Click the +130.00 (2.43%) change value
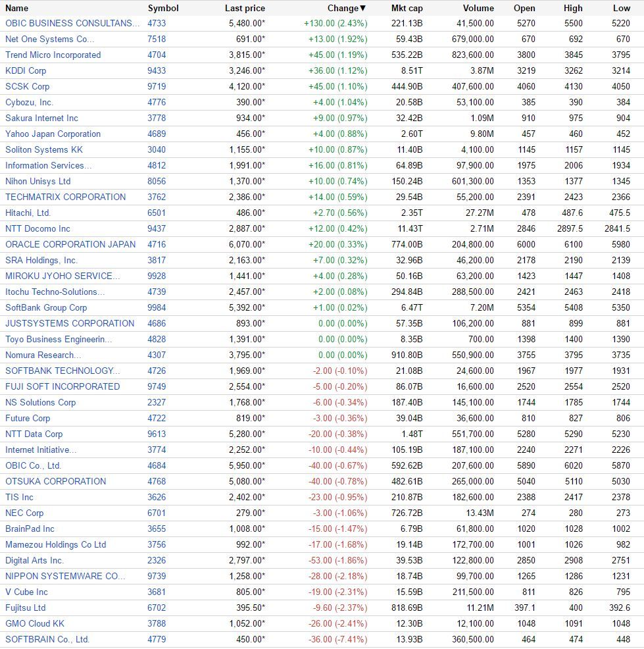The width and height of the screenshot is (644, 649). [x=335, y=24]
